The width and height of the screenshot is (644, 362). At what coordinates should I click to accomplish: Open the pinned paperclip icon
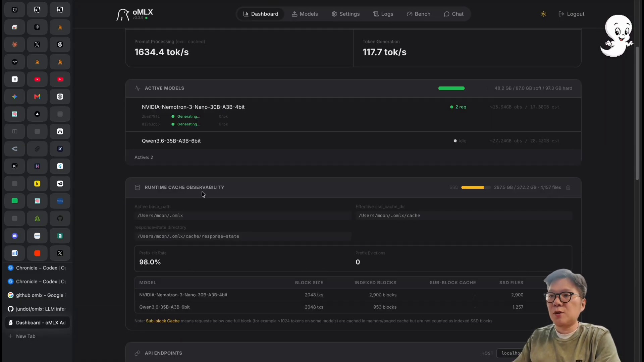[37, 149]
